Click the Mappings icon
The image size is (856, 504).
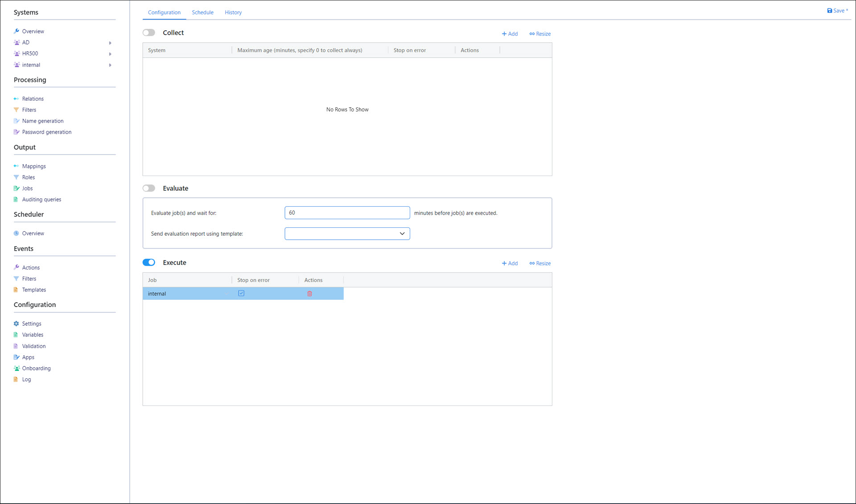[x=16, y=166]
